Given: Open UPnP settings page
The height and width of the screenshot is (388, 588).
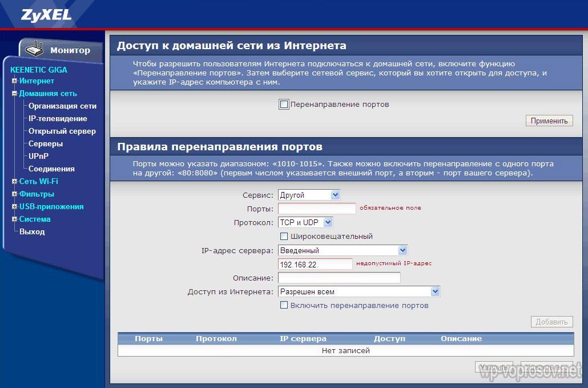Looking at the screenshot, I should tap(39, 156).
